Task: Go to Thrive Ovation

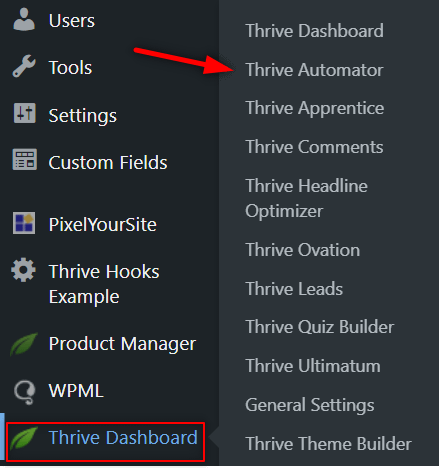Action: click(303, 250)
